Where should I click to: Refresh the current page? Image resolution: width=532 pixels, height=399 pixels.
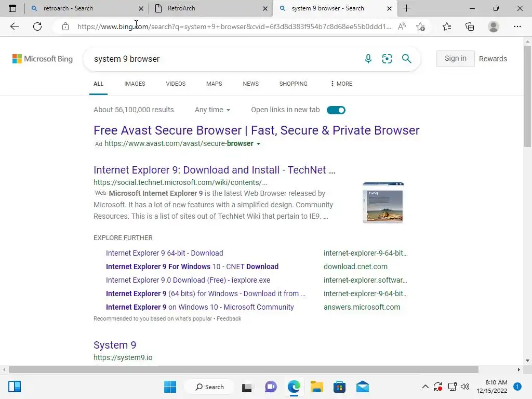point(37,26)
